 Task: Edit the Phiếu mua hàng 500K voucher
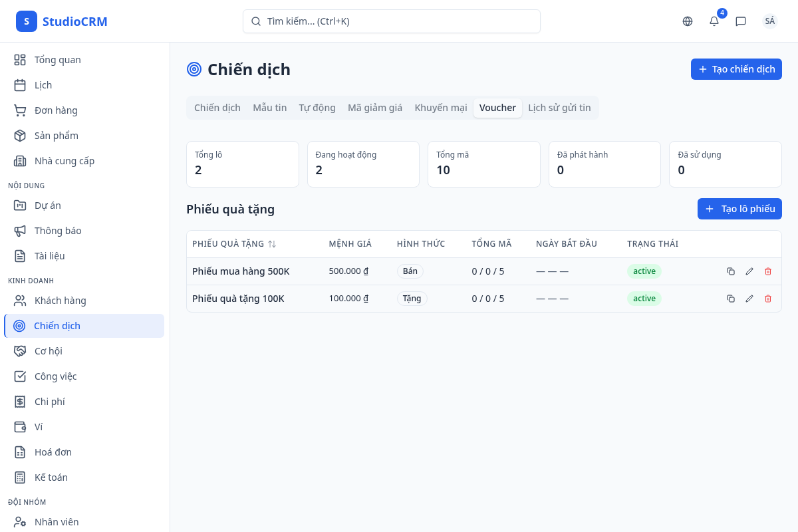click(749, 271)
